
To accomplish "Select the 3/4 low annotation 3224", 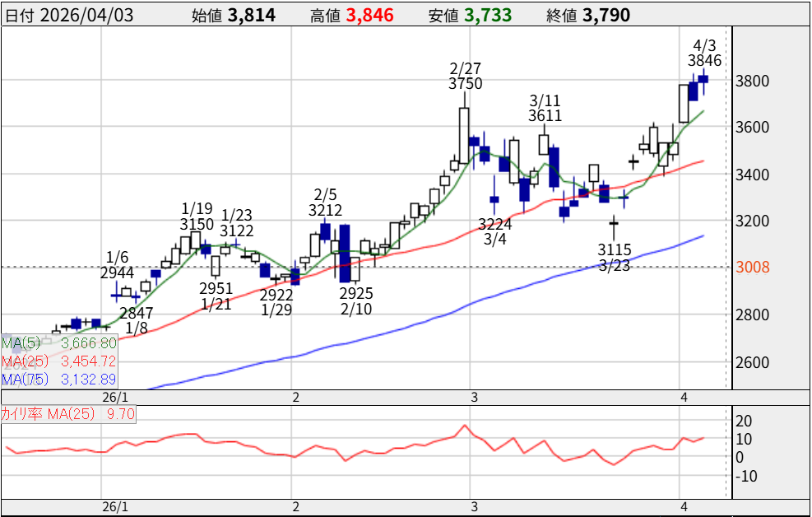I will [x=494, y=225].
